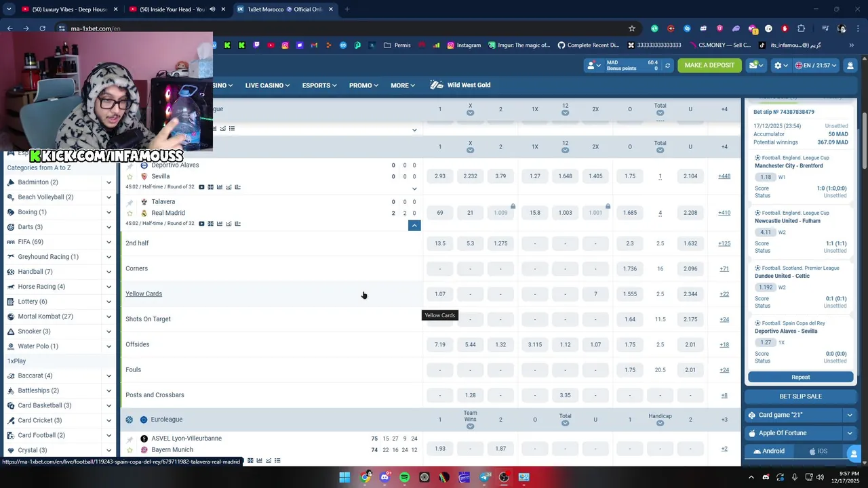The width and height of the screenshot is (868, 488).
Task: Open the Yellow Cards market link
Action: coord(144,294)
